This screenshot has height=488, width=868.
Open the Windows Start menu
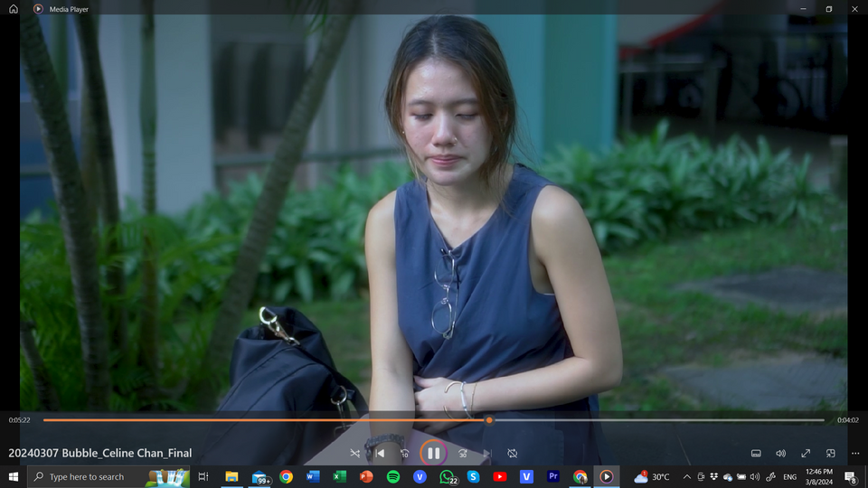pos(14,476)
